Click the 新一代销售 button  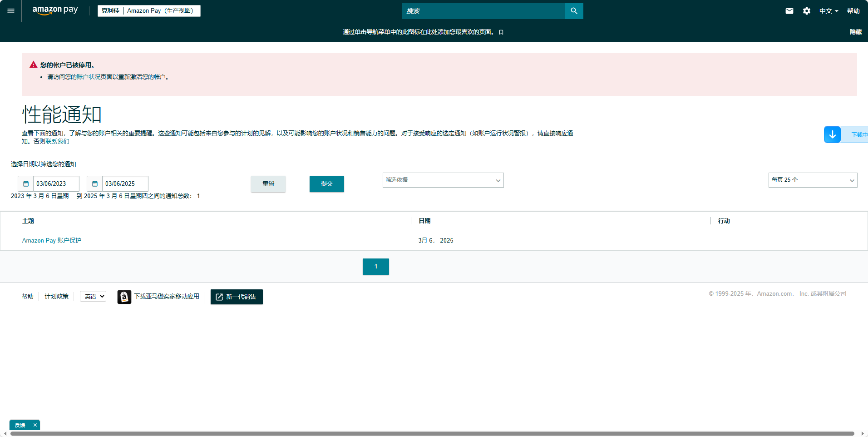237,297
